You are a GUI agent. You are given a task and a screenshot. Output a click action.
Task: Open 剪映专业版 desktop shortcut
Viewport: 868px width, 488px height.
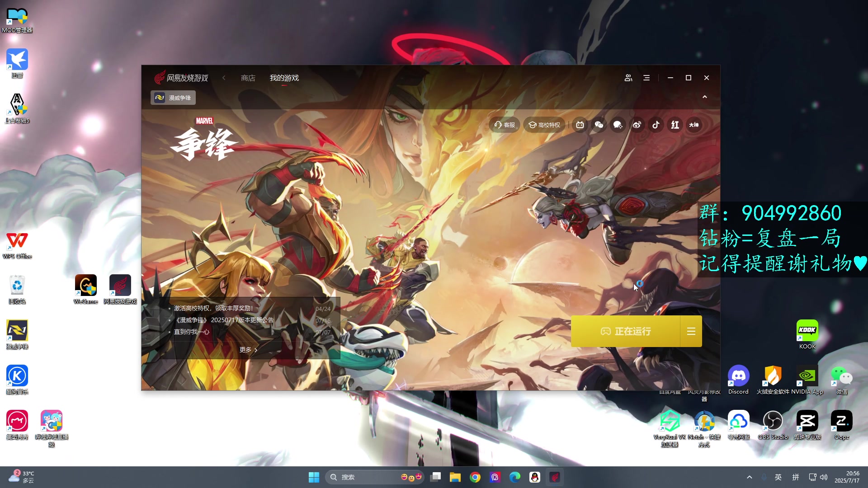807,425
